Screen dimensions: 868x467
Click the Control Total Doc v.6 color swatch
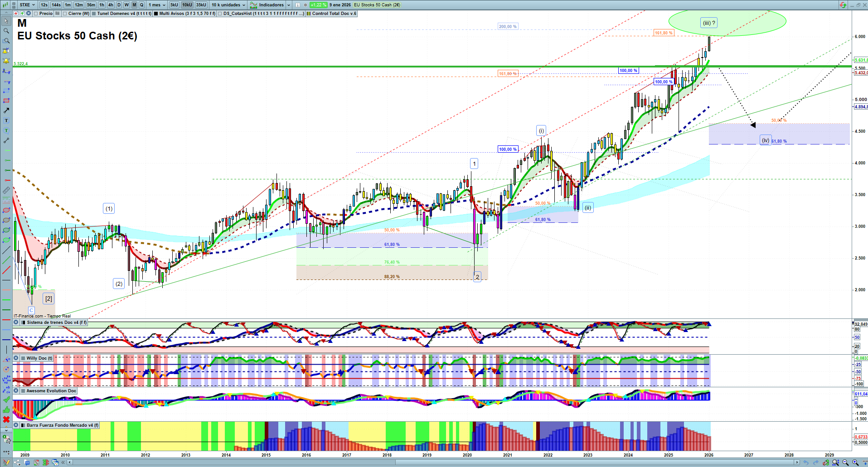(309, 14)
